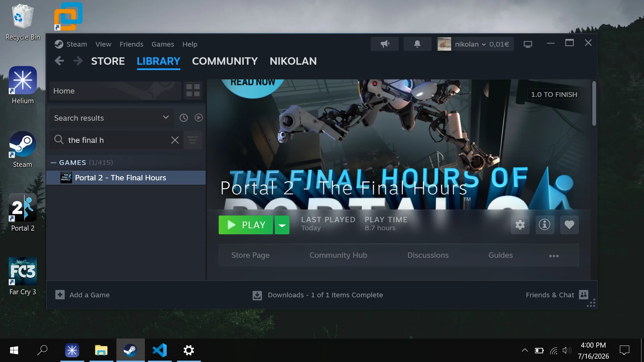The width and height of the screenshot is (644, 362).
Task: Show game info icon
Action: (x=544, y=225)
